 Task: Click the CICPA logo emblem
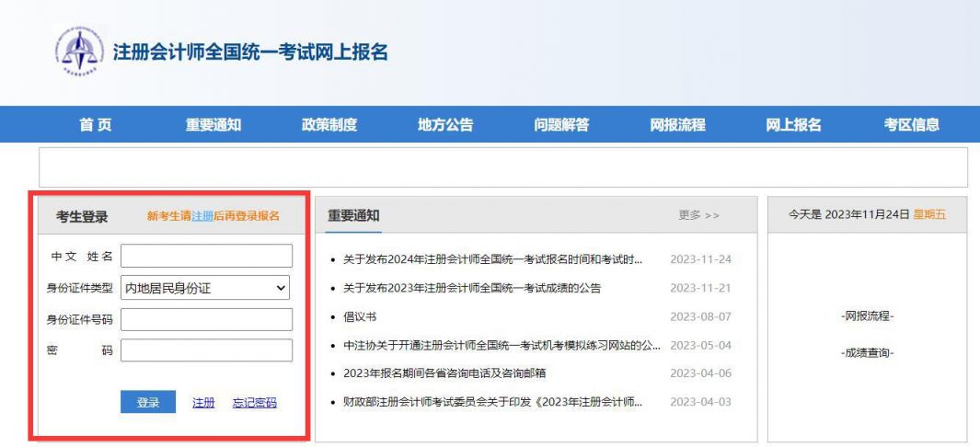click(x=79, y=52)
